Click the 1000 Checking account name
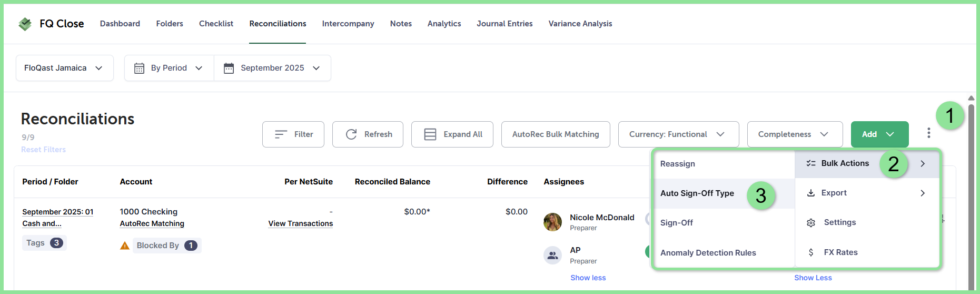Viewport: 980px width, 294px height. tap(149, 212)
